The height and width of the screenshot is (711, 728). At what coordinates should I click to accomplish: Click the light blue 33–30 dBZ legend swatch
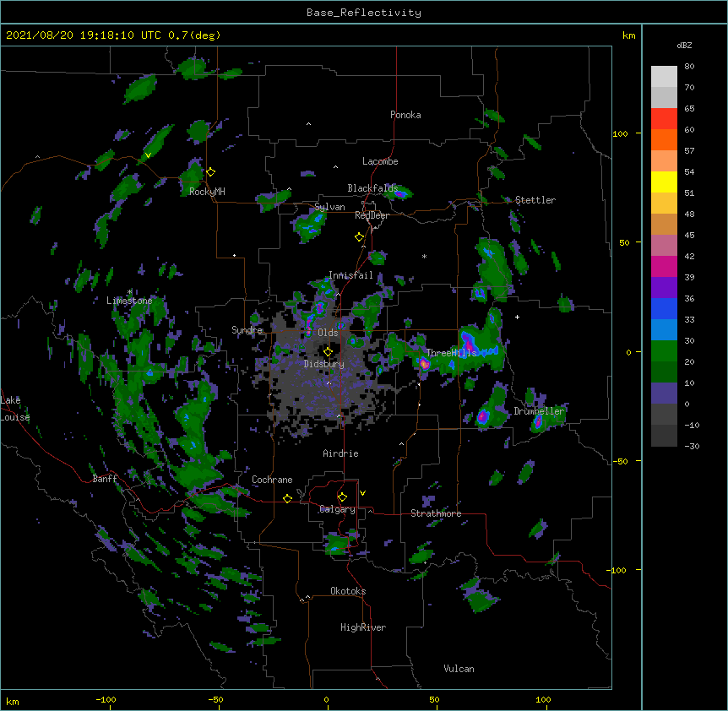[664, 330]
